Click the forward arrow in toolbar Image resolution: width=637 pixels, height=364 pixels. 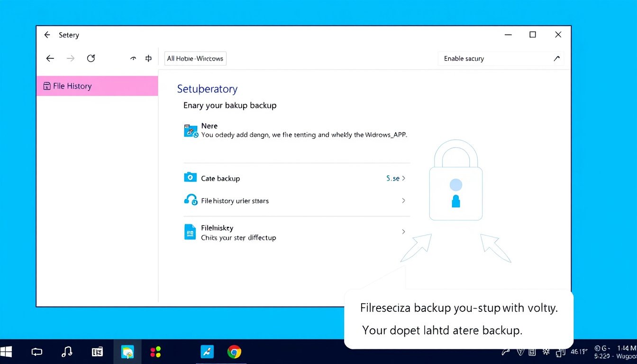pos(71,58)
